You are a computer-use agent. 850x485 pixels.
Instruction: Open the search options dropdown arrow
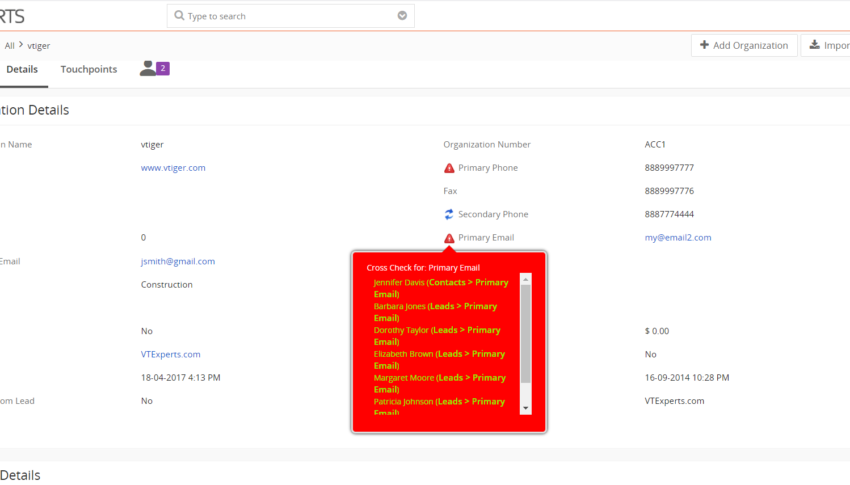point(402,16)
